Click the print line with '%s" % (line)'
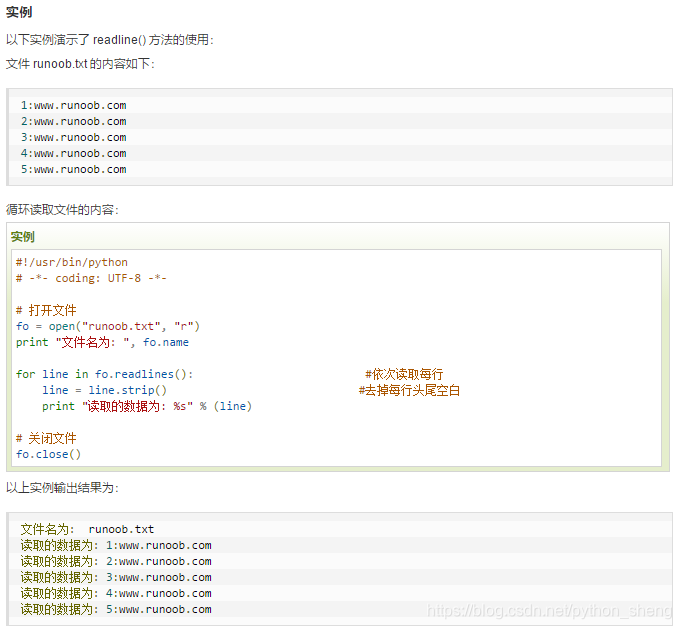The height and width of the screenshot is (629, 681). 147,406
